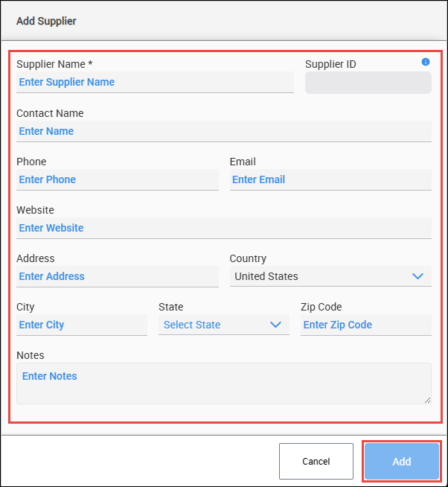This screenshot has height=487, width=448.
Task: Click the Notes box resize handle
Action: pyautogui.click(x=427, y=400)
